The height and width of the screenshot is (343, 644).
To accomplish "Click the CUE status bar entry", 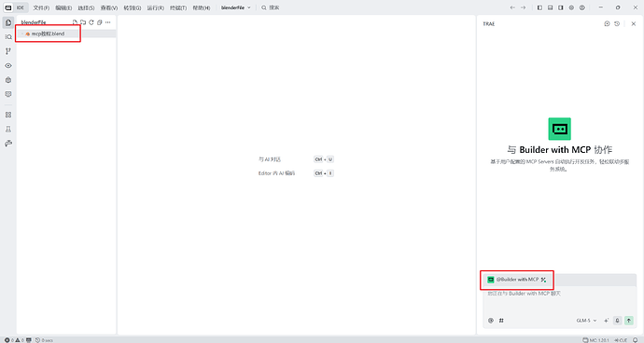I will [621, 339].
